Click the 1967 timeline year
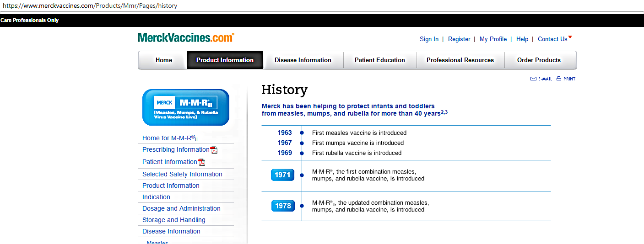Viewport: 644px width, 244px height. [x=285, y=143]
